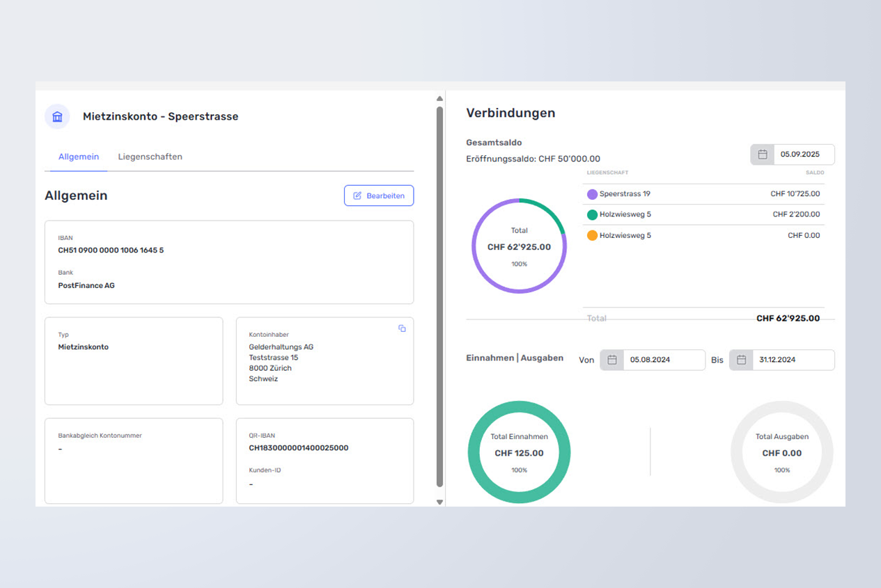Click the Von date field 05.08.2024

[663, 360]
